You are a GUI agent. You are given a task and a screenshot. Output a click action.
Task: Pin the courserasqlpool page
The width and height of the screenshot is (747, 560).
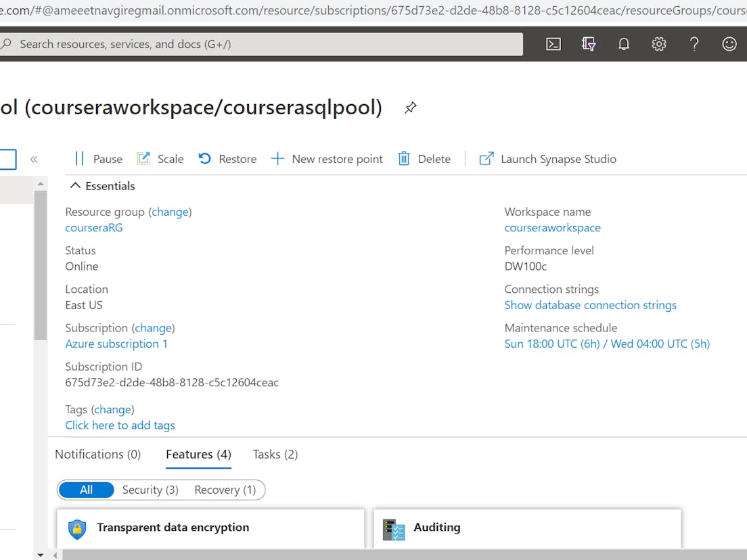[x=410, y=108]
